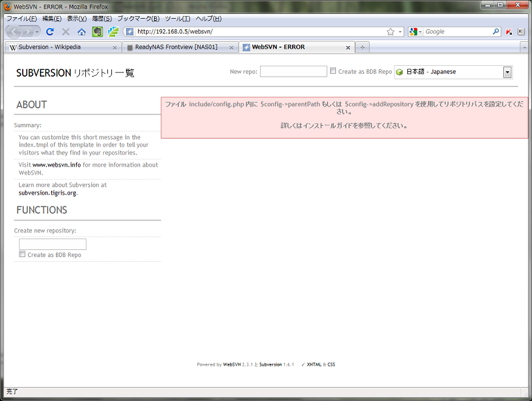Click the site favicon in address bar
Viewport: 532px width, 401px height.
(129, 32)
